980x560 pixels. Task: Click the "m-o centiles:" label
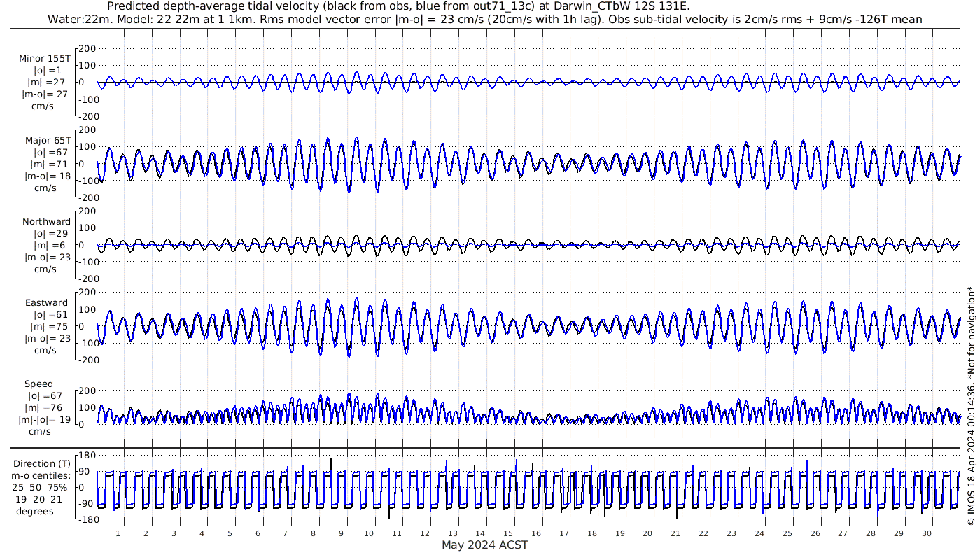(x=41, y=475)
